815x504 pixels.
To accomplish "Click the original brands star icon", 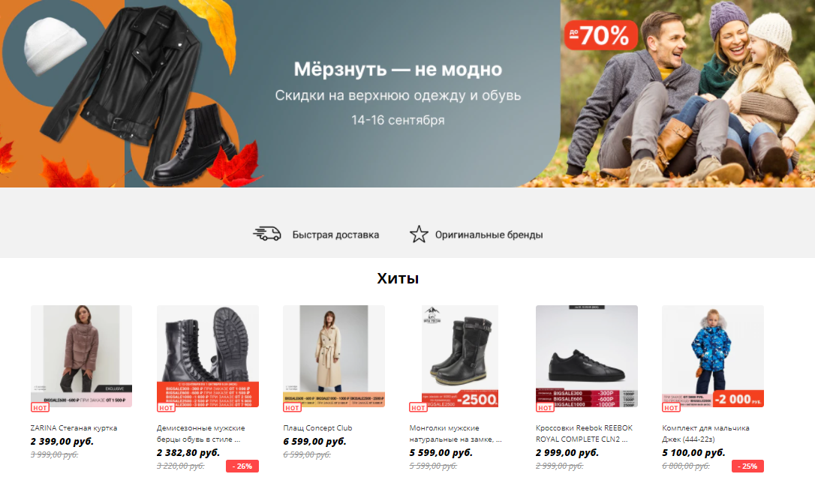I will click(419, 234).
